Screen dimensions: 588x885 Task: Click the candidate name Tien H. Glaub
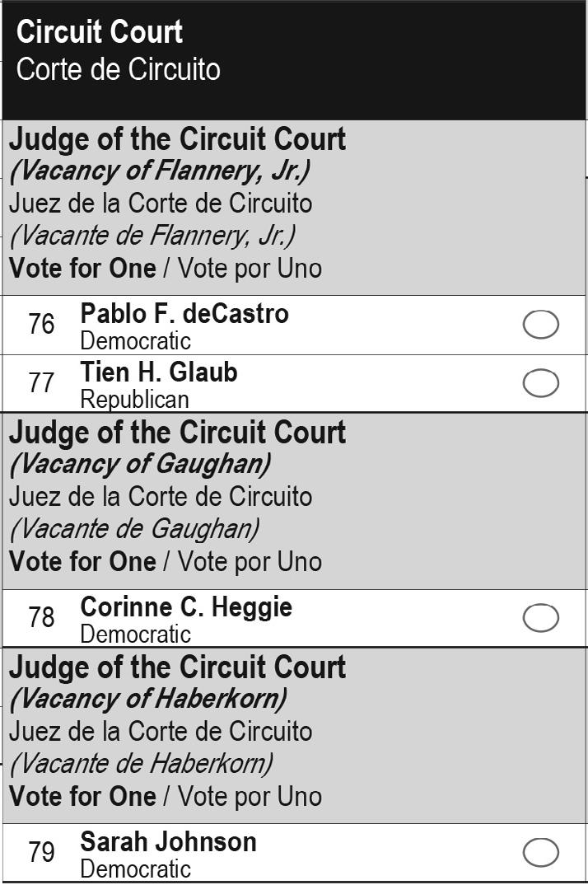(x=159, y=372)
